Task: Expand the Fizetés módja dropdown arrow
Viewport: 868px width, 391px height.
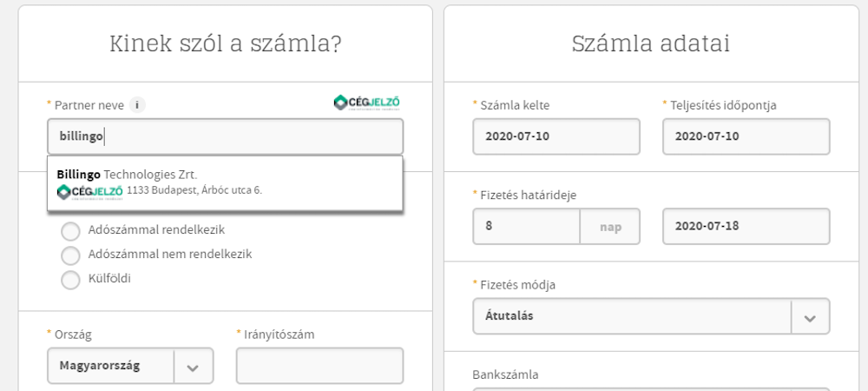Action: [810, 317]
